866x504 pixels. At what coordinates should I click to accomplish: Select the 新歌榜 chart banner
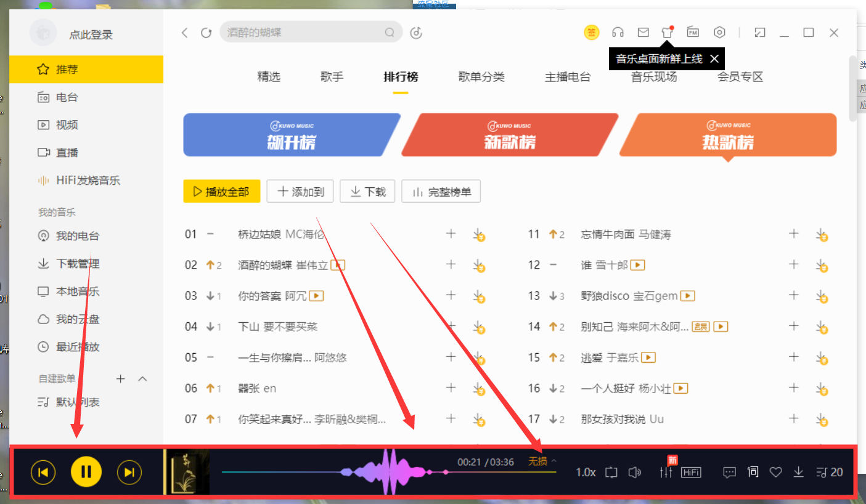510,135
